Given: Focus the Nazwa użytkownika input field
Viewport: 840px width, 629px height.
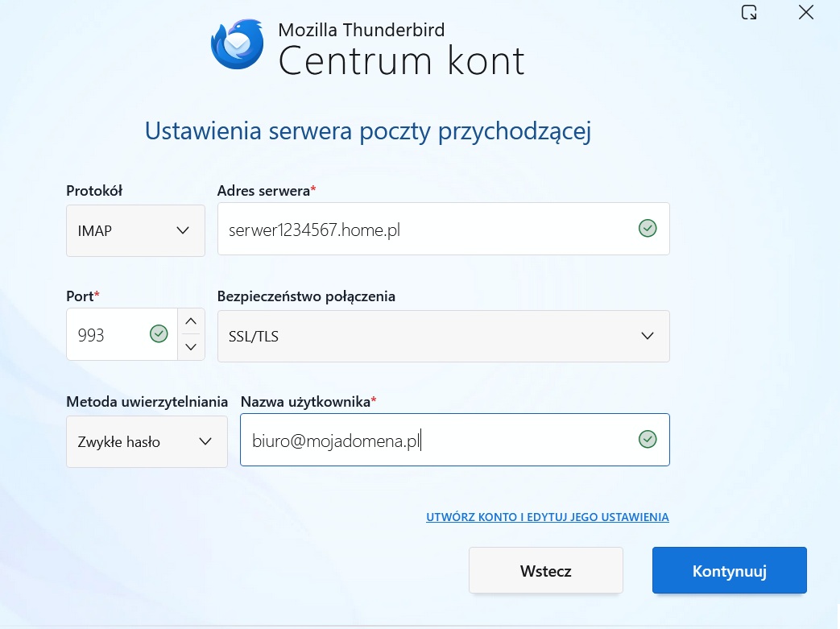Looking at the screenshot, I should point(455,440).
